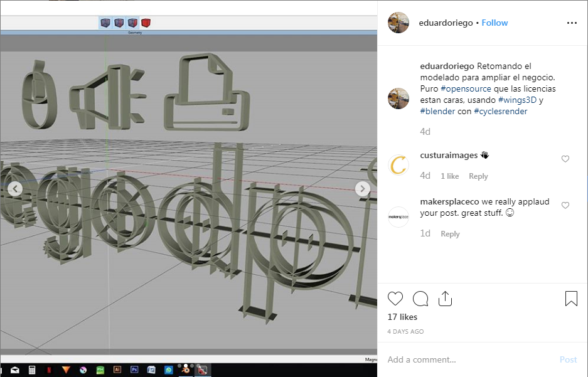Open makersplaceco profile from comment
Viewport: 588px width, 377px height.
[x=449, y=201]
